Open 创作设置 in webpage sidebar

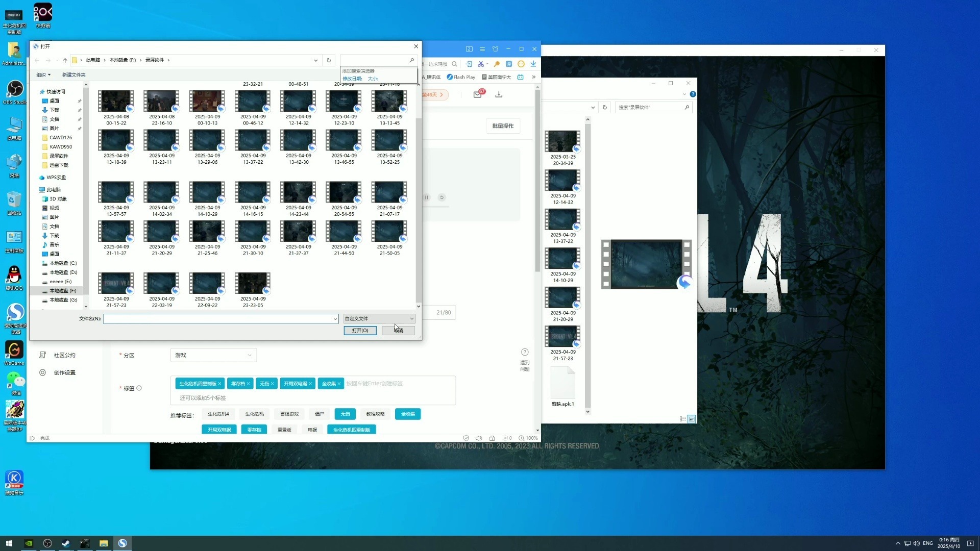[64, 373]
